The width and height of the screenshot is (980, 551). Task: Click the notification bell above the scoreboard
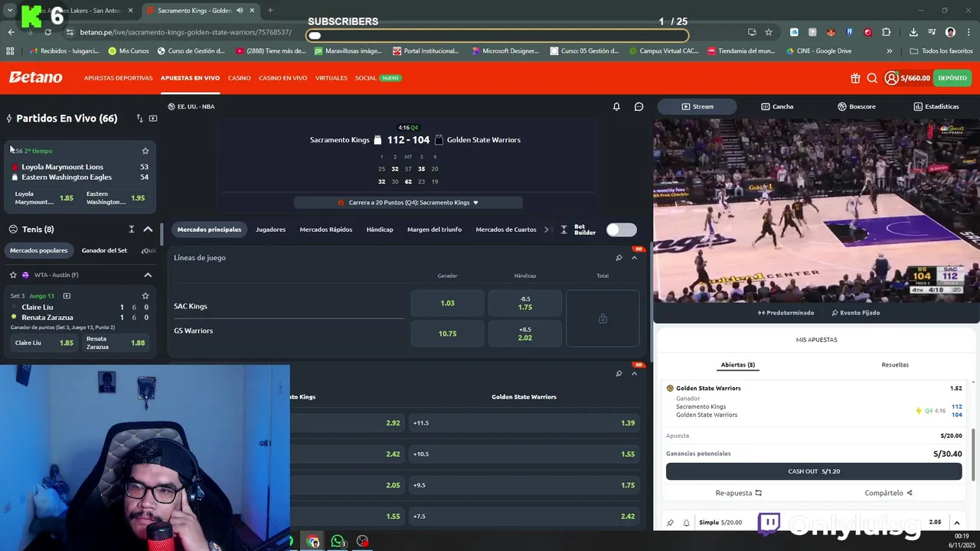point(616,106)
